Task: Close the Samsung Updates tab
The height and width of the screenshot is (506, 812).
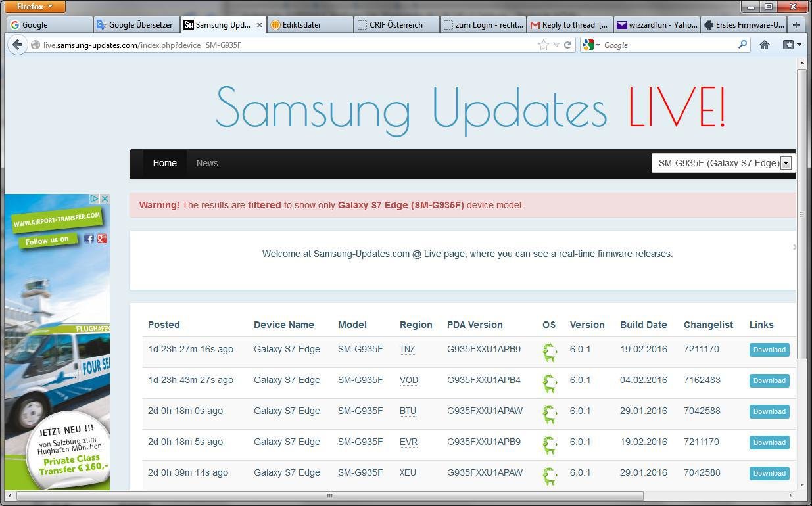Action: point(259,25)
